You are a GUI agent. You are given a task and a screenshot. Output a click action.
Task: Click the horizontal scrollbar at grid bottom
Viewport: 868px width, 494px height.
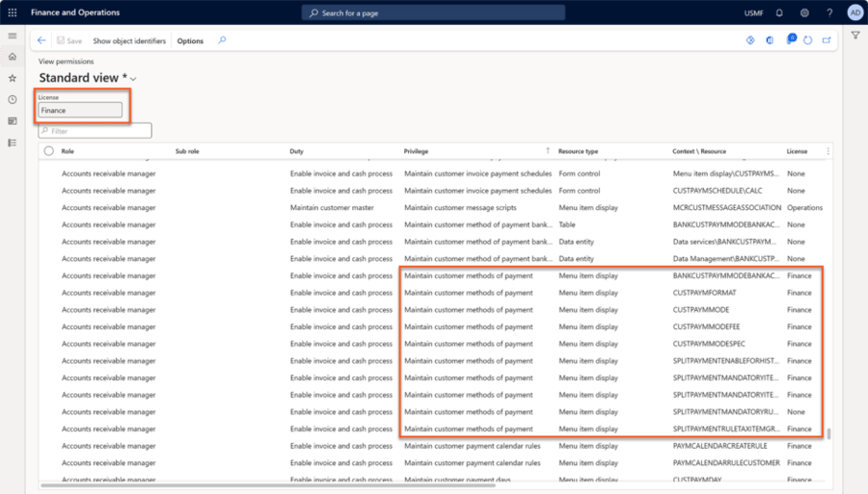268,485
